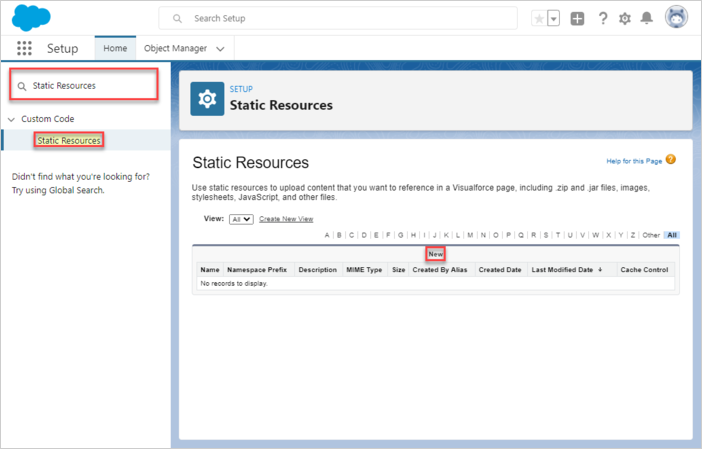Switch to the Home tab
The width and height of the screenshot is (702, 449).
[115, 48]
